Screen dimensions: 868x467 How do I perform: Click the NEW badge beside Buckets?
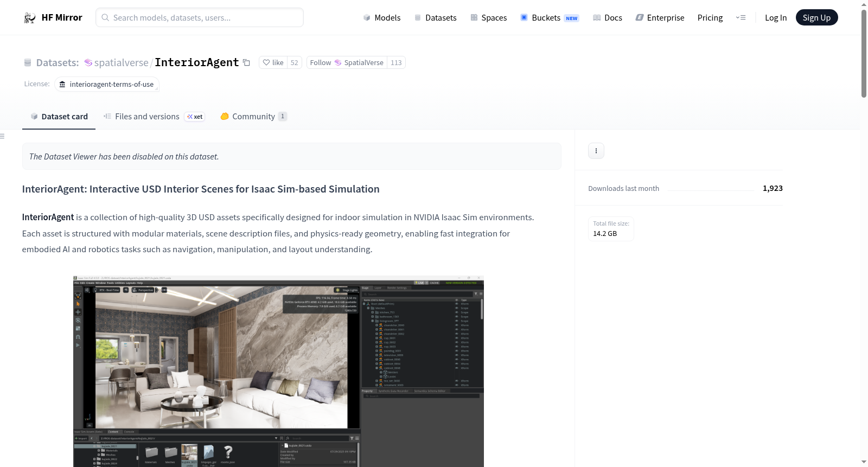coord(572,18)
